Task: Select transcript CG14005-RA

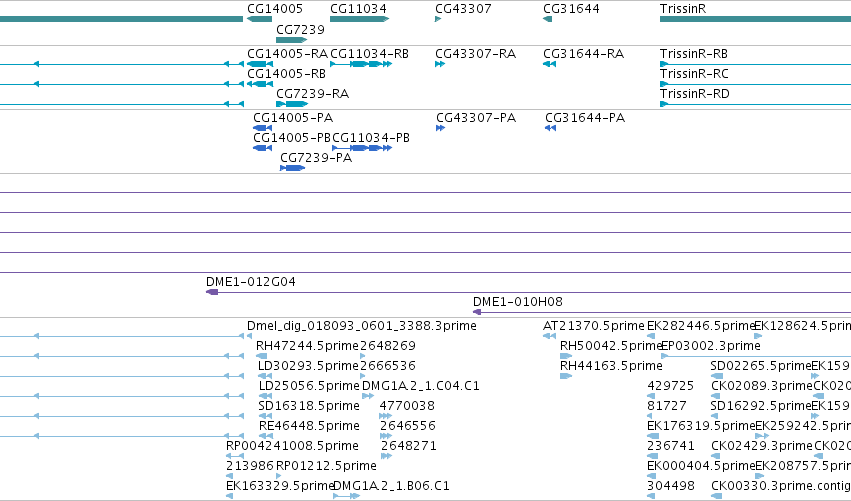Action: click(x=287, y=54)
